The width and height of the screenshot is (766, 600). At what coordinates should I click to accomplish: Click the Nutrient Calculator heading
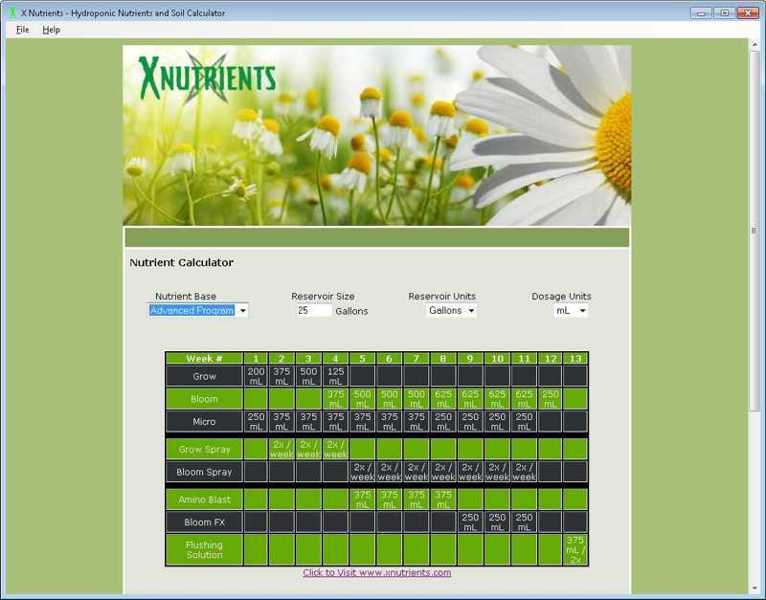[x=181, y=262]
